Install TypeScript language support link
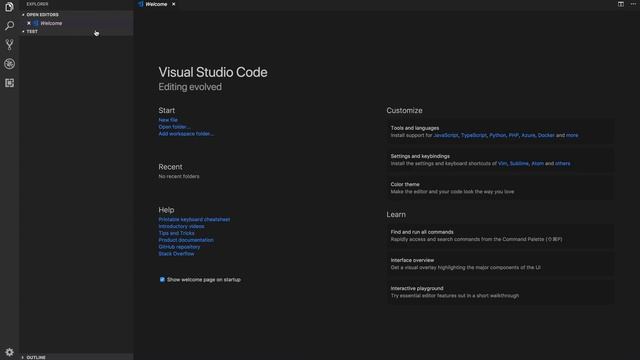640x360 pixels. pos(474,136)
